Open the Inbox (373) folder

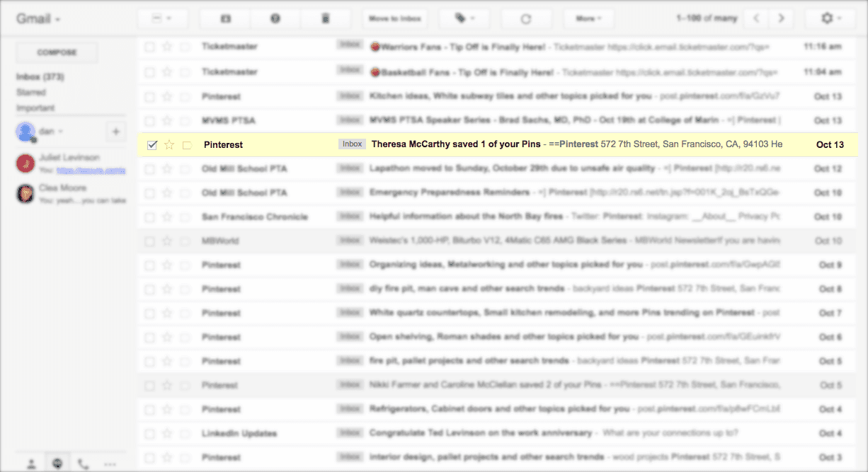pos(40,76)
